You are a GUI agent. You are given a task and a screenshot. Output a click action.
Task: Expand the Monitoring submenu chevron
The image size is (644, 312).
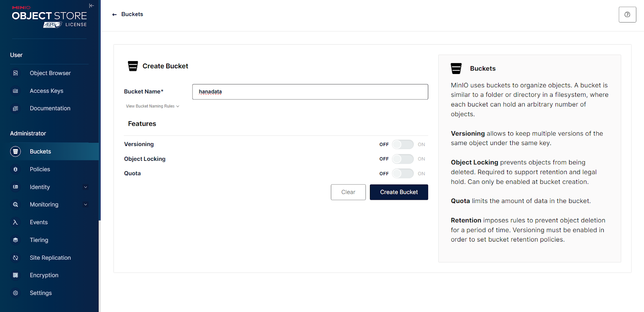85,205
